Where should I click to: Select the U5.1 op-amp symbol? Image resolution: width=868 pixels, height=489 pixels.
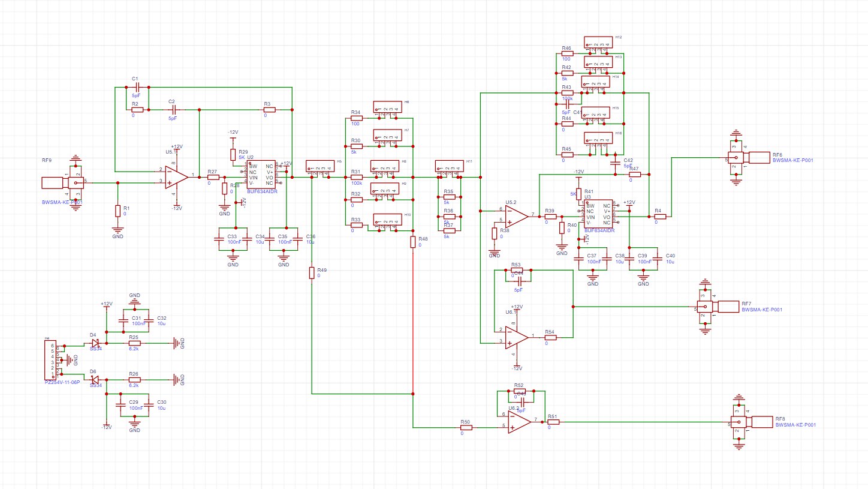pyautogui.click(x=177, y=177)
